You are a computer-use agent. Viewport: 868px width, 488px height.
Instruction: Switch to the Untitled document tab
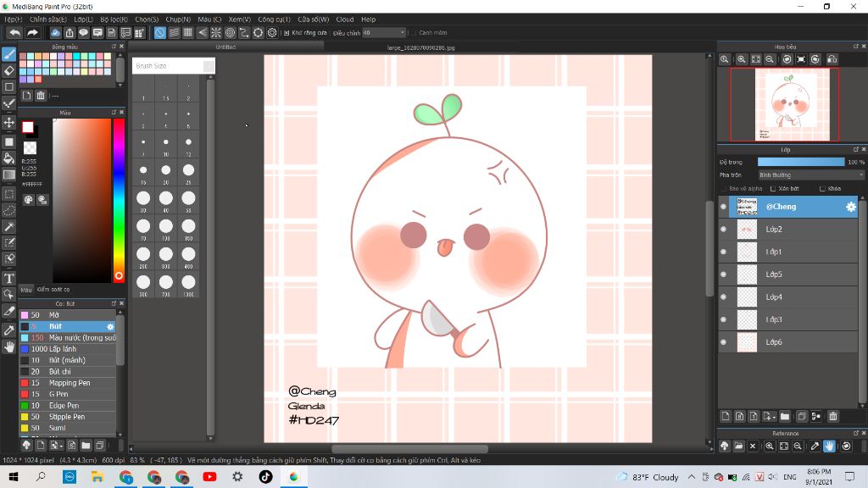click(225, 47)
